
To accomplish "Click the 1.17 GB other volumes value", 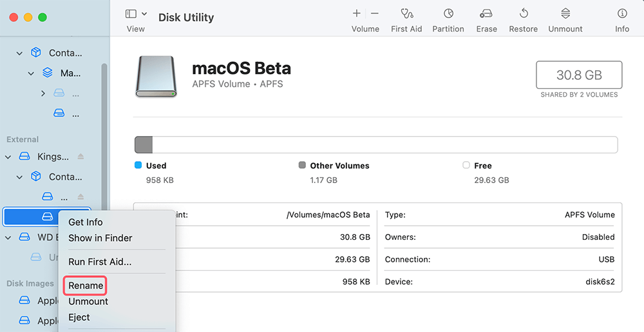I will pos(324,180).
